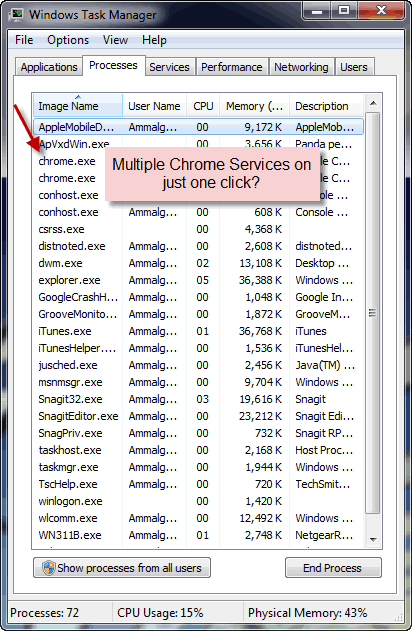Open the File menu
The width and height of the screenshot is (412, 631).
click(x=24, y=40)
